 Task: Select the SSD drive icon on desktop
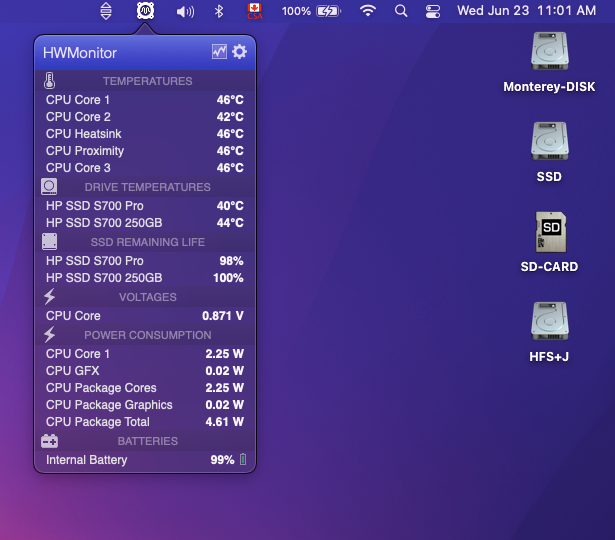pyautogui.click(x=549, y=141)
